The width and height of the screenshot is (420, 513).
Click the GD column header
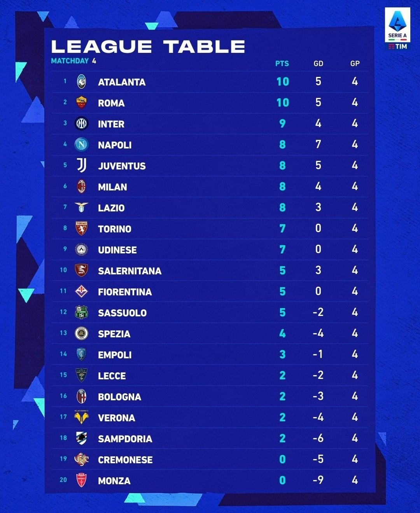pyautogui.click(x=318, y=64)
